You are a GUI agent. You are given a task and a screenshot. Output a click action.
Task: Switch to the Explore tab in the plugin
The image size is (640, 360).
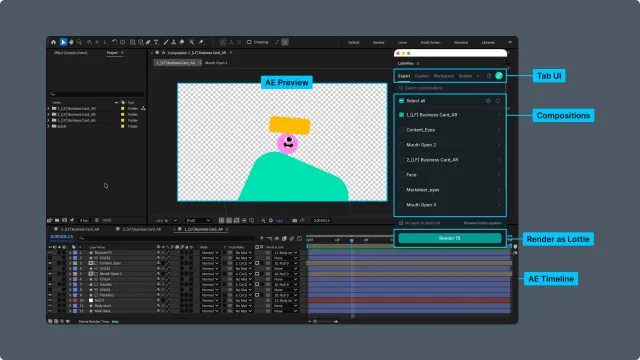point(422,76)
